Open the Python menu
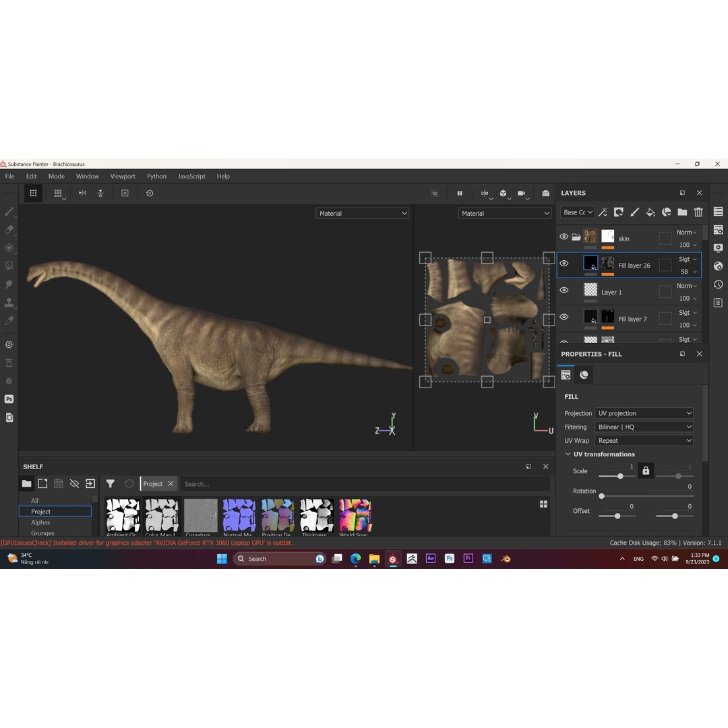 click(x=156, y=177)
